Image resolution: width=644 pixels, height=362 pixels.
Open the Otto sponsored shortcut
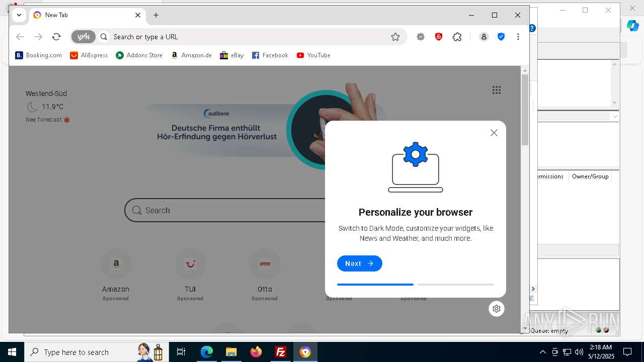[x=265, y=275]
